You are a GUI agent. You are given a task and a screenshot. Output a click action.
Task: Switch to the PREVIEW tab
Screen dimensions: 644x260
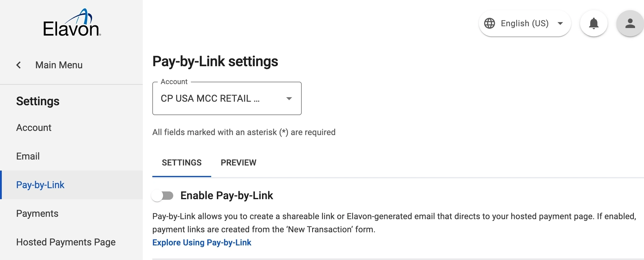tap(238, 163)
